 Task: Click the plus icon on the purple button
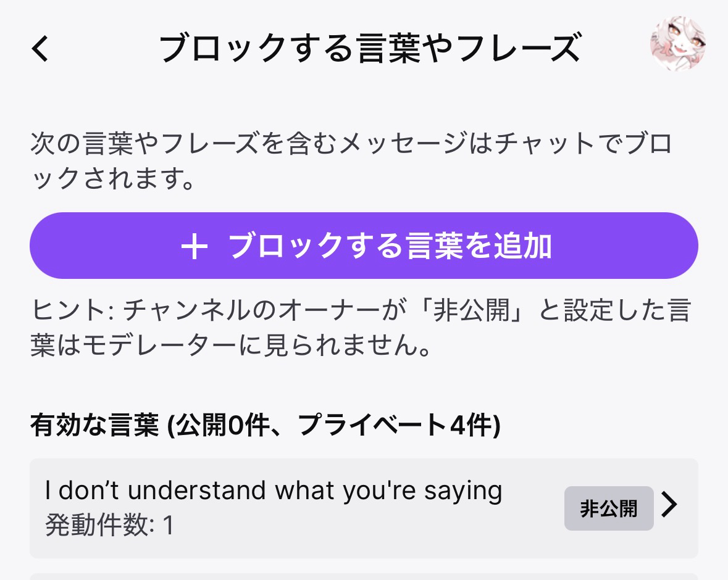[194, 246]
